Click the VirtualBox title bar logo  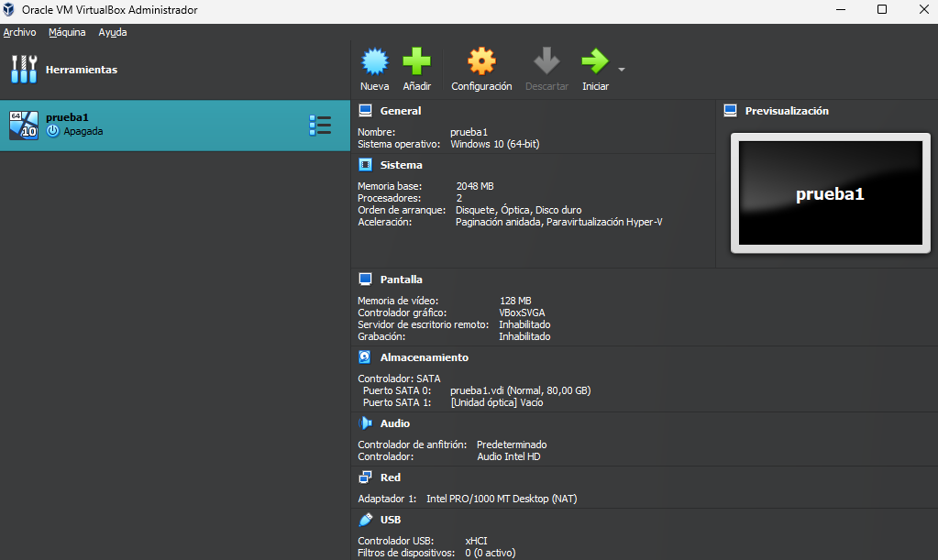coord(9,9)
